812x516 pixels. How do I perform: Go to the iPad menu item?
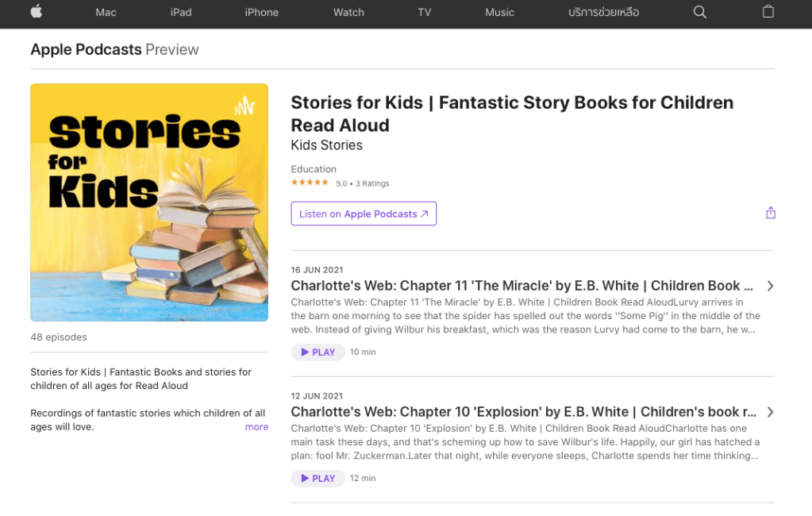[181, 12]
